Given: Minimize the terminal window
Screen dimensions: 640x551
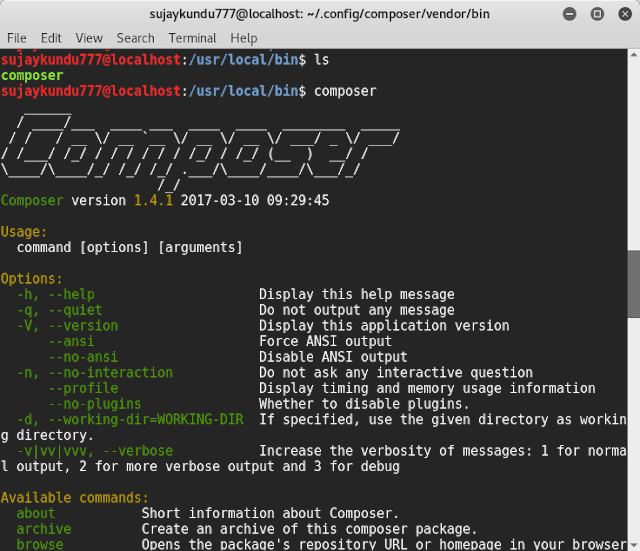Looking at the screenshot, I should [569, 14].
